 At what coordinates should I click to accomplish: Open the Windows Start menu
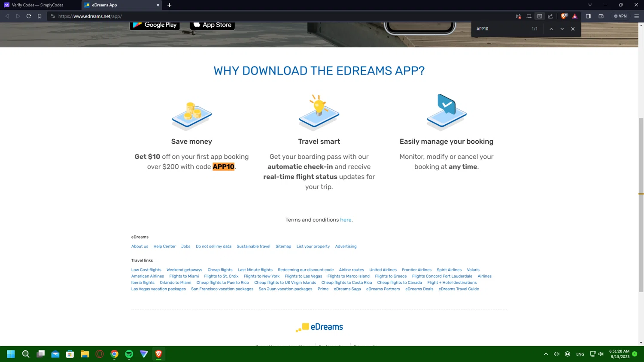point(11,354)
